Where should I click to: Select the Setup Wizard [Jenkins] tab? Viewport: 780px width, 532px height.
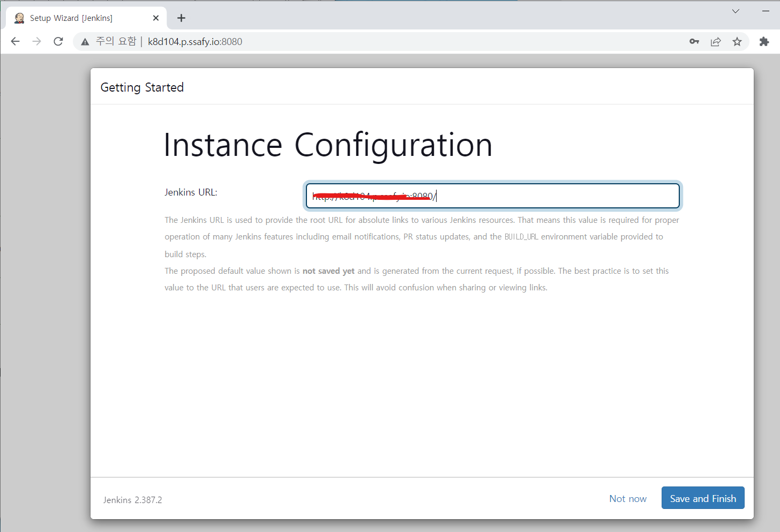86,18
